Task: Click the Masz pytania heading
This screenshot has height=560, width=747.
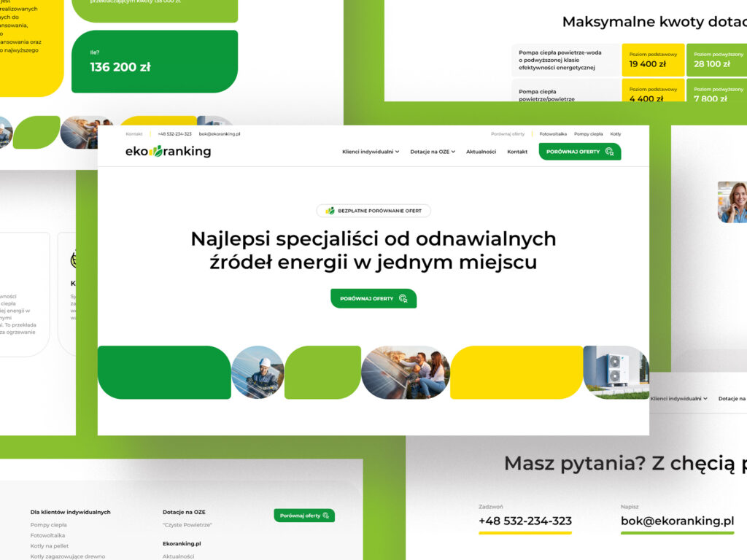Action: click(x=625, y=463)
